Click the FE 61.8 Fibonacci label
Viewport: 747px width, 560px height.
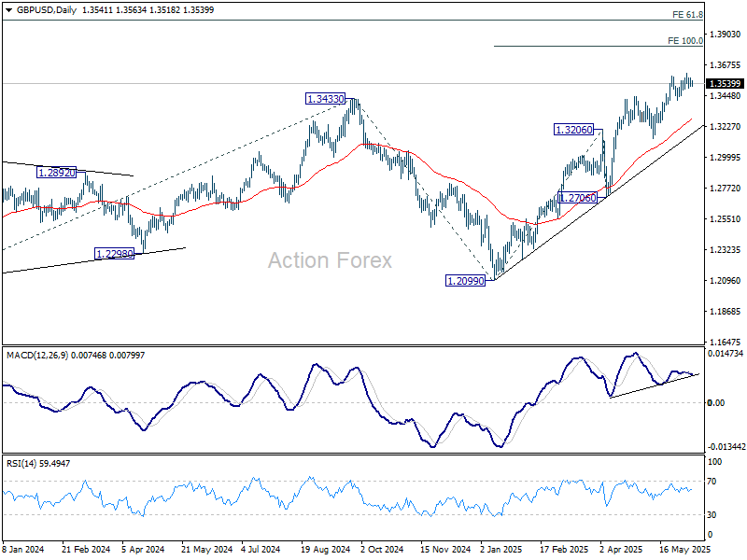click(687, 15)
